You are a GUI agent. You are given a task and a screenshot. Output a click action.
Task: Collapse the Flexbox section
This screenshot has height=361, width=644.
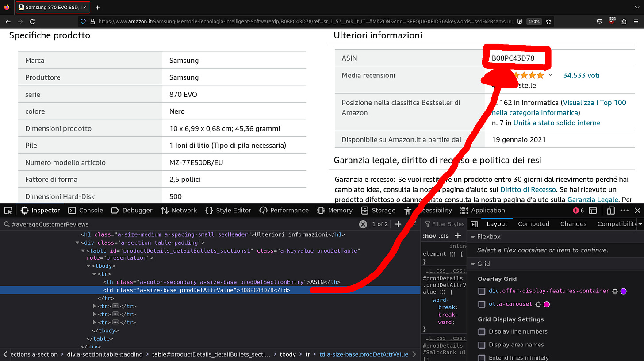coord(473,237)
